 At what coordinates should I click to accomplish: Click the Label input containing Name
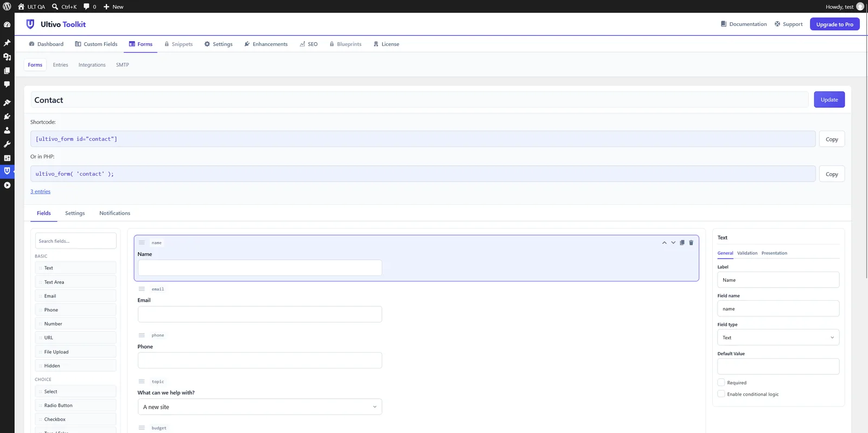click(x=778, y=280)
